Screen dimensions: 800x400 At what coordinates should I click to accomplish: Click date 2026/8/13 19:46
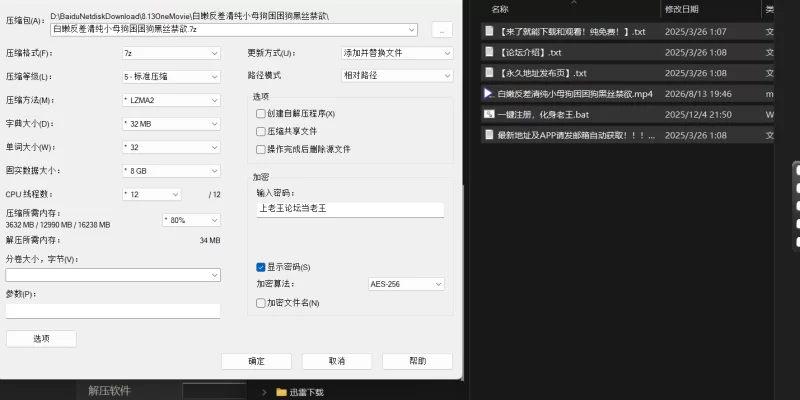tap(698, 94)
